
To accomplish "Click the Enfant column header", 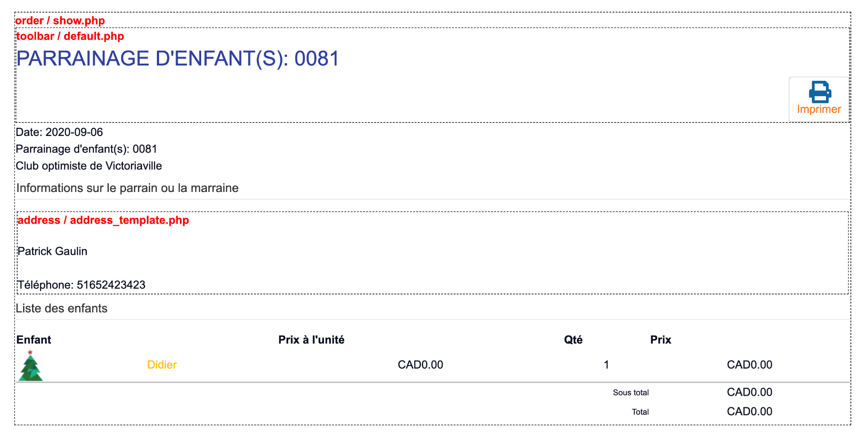I will [34, 340].
